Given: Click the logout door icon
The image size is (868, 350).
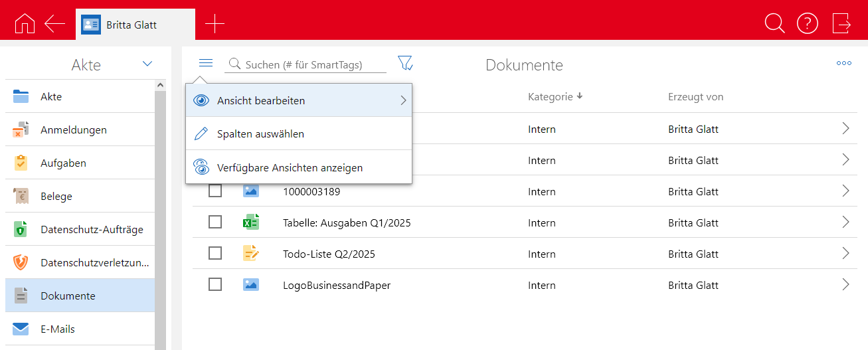Looking at the screenshot, I should coord(841,24).
